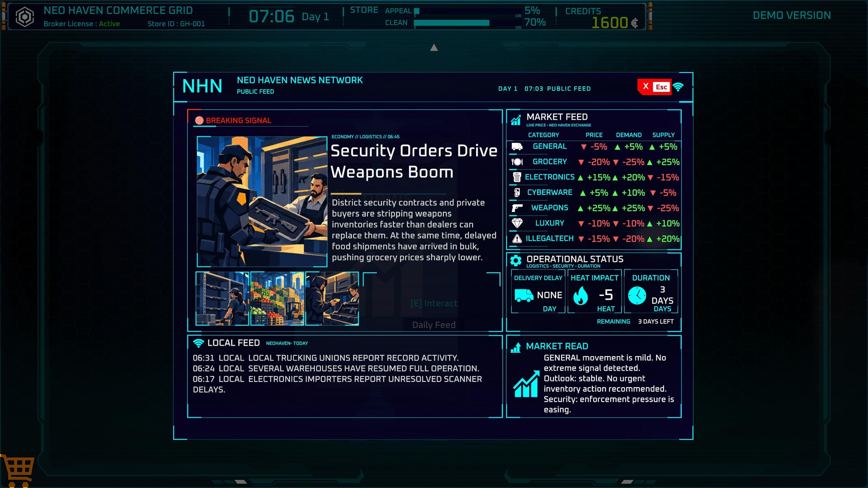Click the Store Clean progress bar
The image size is (868, 488).
(467, 23)
